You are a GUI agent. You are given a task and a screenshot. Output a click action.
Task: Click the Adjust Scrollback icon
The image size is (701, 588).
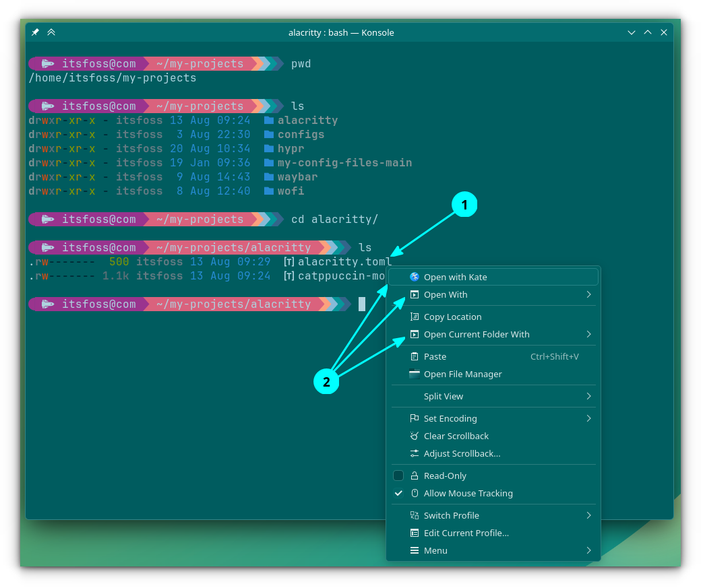coord(415,453)
